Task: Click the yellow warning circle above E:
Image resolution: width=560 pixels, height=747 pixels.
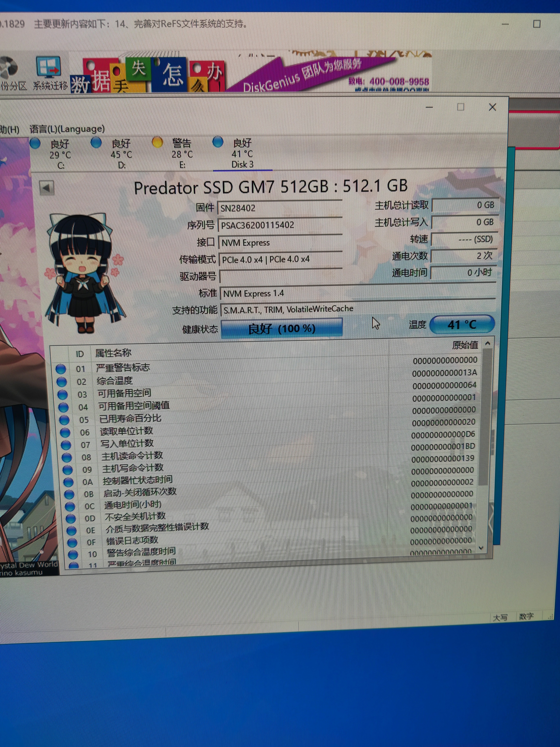Action: pyautogui.click(x=157, y=142)
